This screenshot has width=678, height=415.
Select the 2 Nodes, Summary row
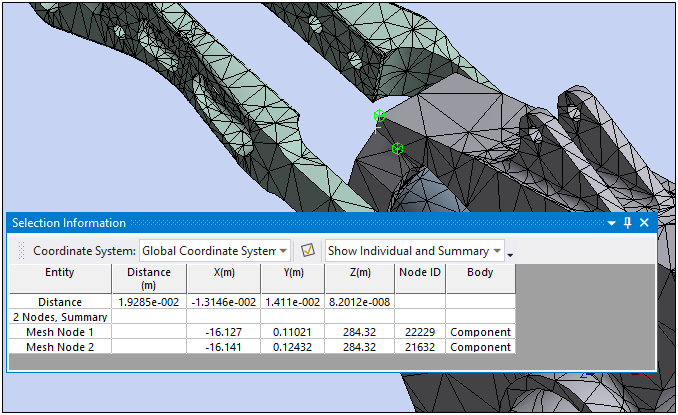(60, 317)
